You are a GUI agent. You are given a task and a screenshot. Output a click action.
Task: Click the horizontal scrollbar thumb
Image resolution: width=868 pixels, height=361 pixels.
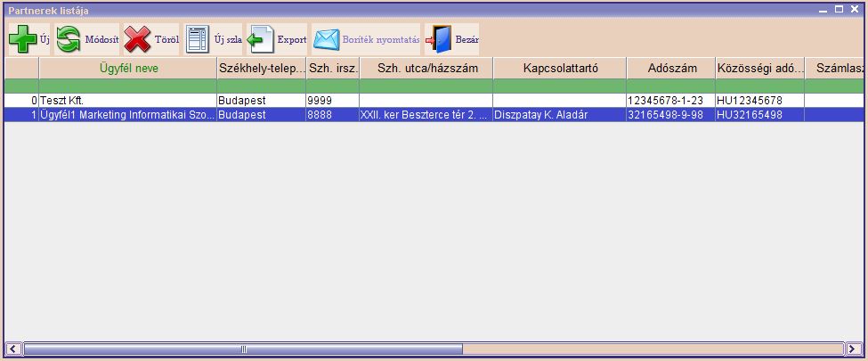pyautogui.click(x=243, y=349)
